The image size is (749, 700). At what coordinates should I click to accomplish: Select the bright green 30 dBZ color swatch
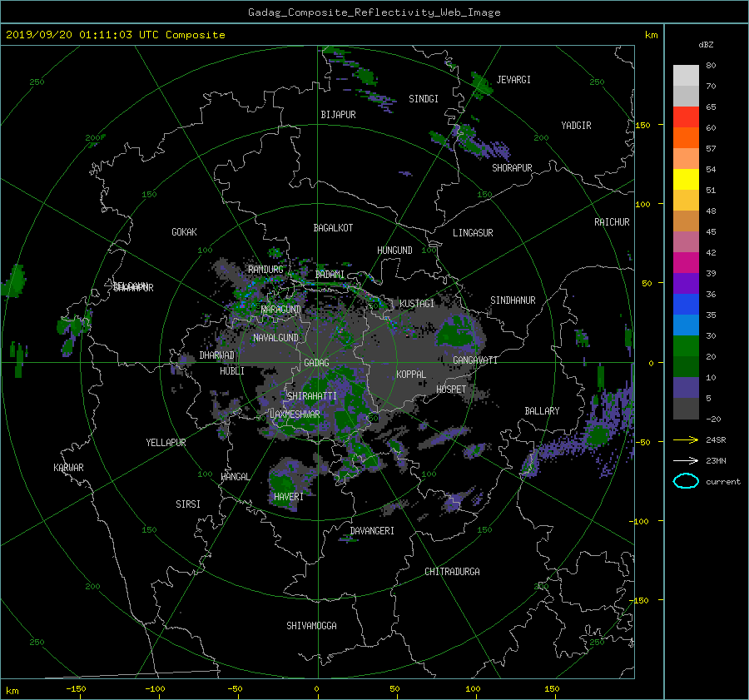686,345
